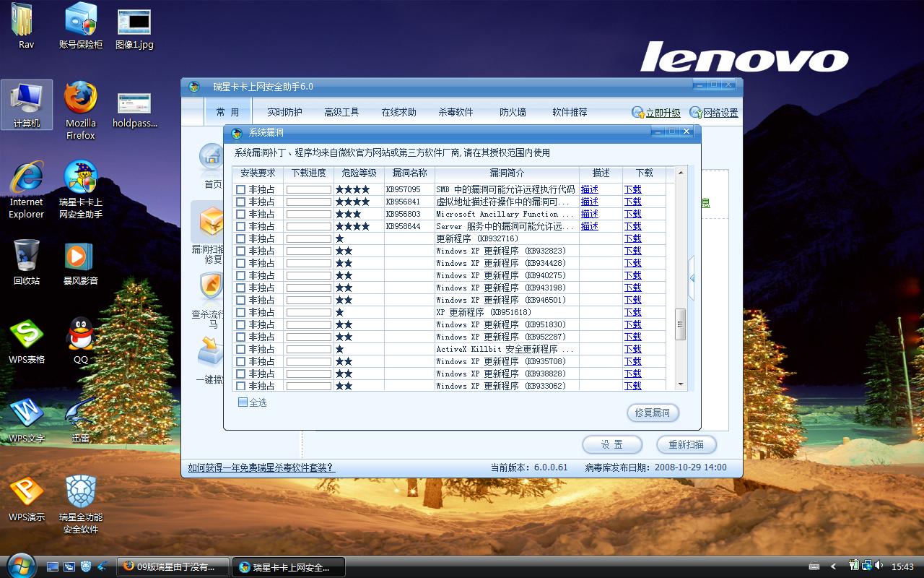924x578 pixels.
Task: Switch to the Firefox taskbar window 09版瑞星
Action: (173, 566)
